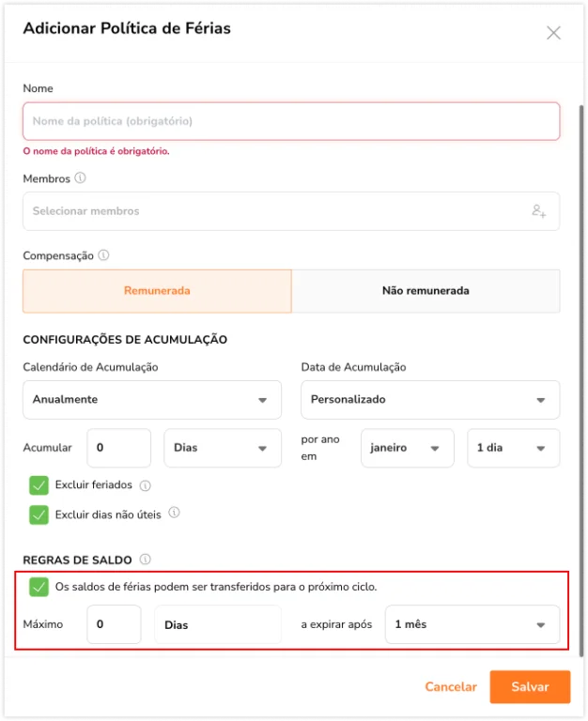This screenshot has height=721, width=588.
Task: Uncheck the Excluir feriados checkbox
Action: pos(39,485)
